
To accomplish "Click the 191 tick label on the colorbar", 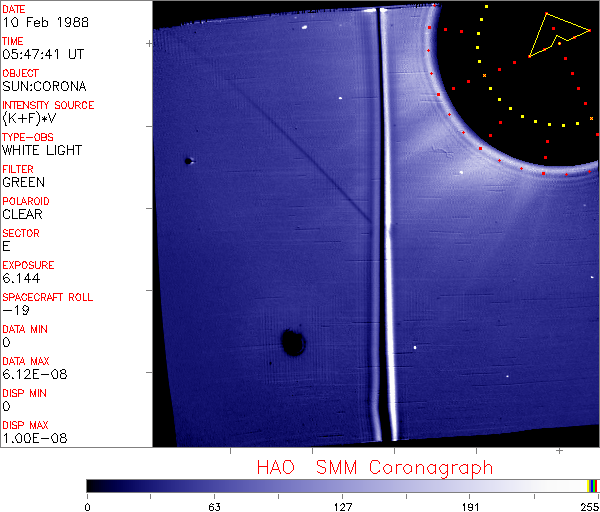I will click(470, 507).
